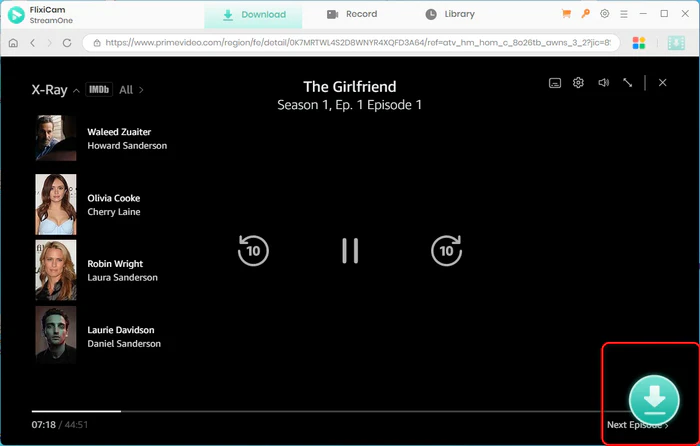Pause the video playback
The width and height of the screenshot is (700, 446).
pos(349,250)
